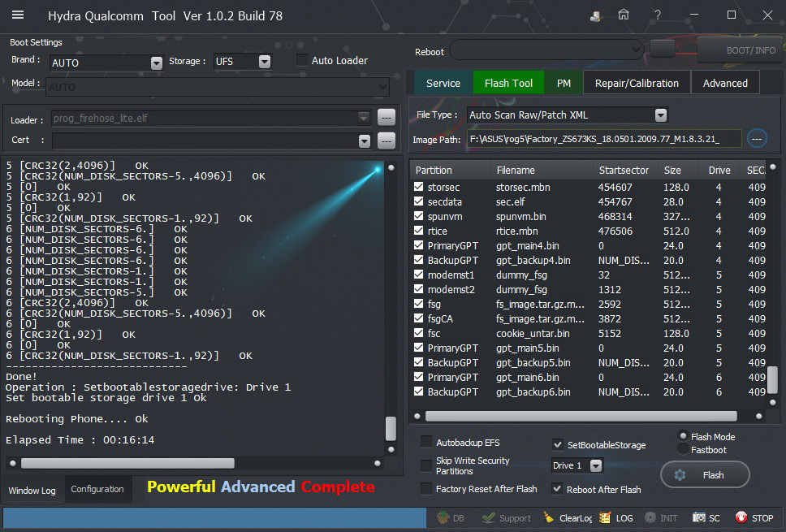Toggle Auto Loader checkbox
786x532 pixels.
(x=302, y=60)
